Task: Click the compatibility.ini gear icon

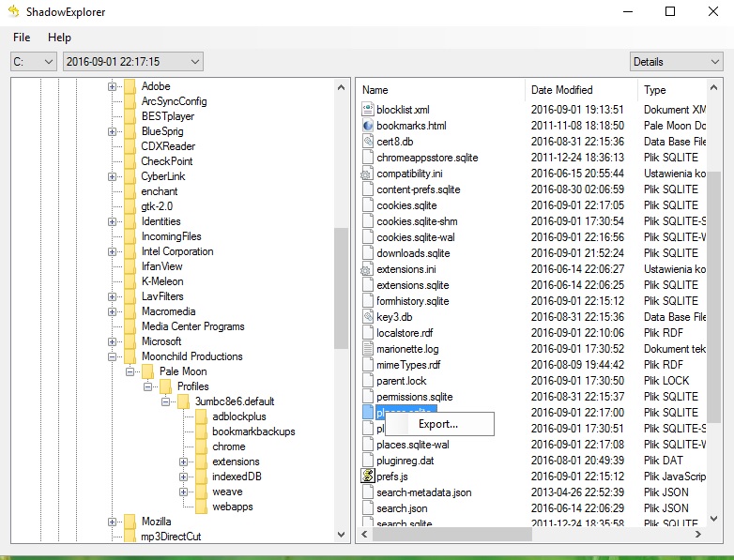Action: 367,174
